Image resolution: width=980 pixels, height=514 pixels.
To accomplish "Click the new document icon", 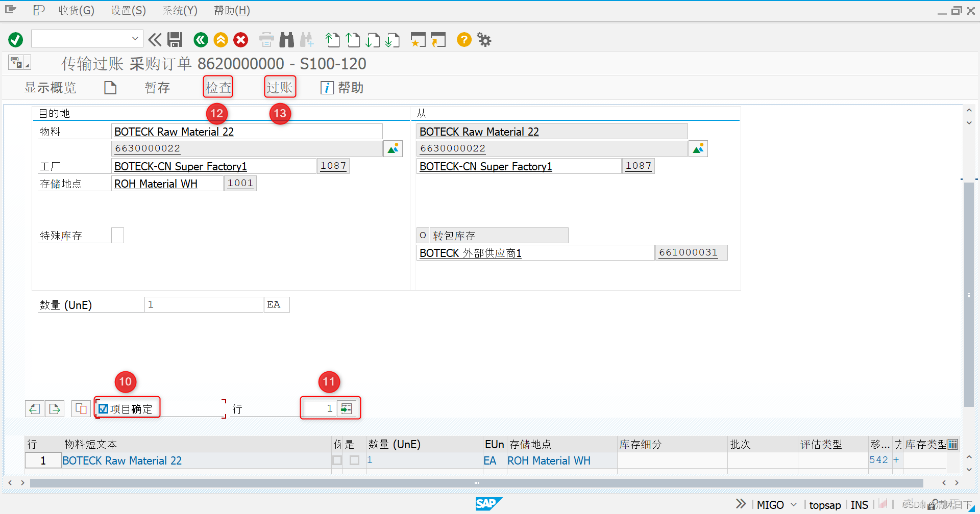I will point(110,88).
